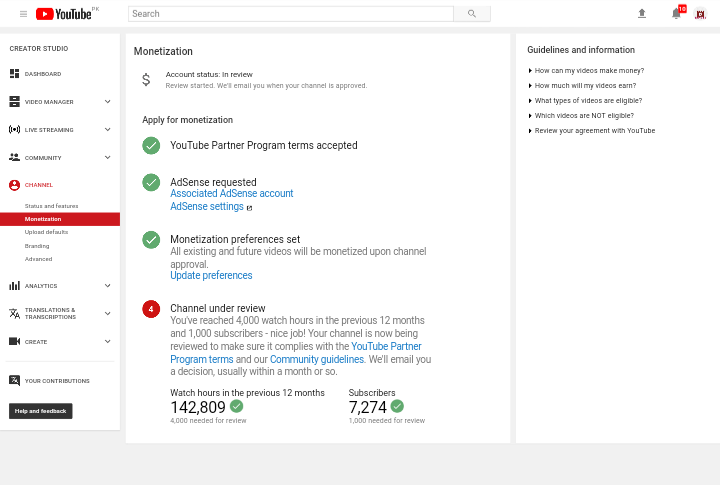Screen dimensions: 720x485
Task: Click the Help and feedback button
Action: pos(40,411)
